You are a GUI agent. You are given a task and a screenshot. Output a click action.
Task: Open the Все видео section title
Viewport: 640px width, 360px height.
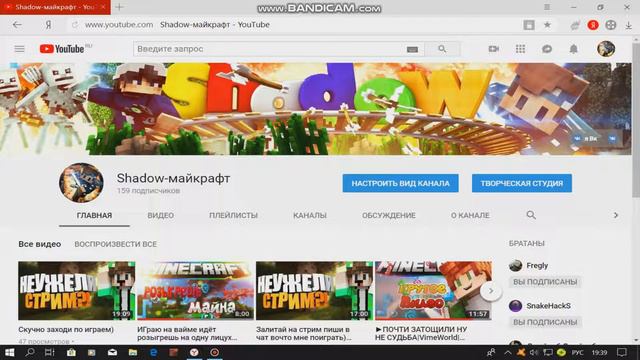(x=40, y=244)
